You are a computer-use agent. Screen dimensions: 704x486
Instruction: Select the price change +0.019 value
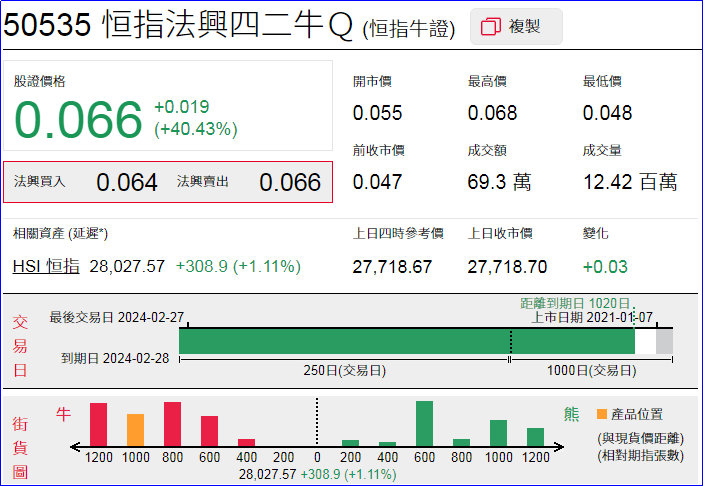[181, 106]
